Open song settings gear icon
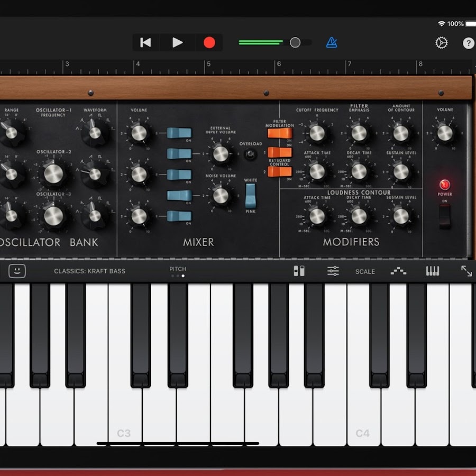The image size is (476, 476). 441,43
